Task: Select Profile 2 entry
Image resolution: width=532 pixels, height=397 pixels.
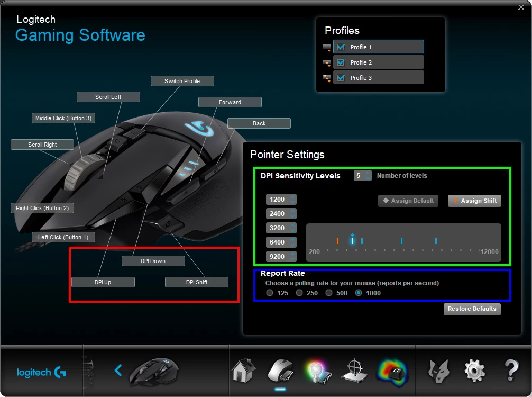Action: (x=378, y=62)
